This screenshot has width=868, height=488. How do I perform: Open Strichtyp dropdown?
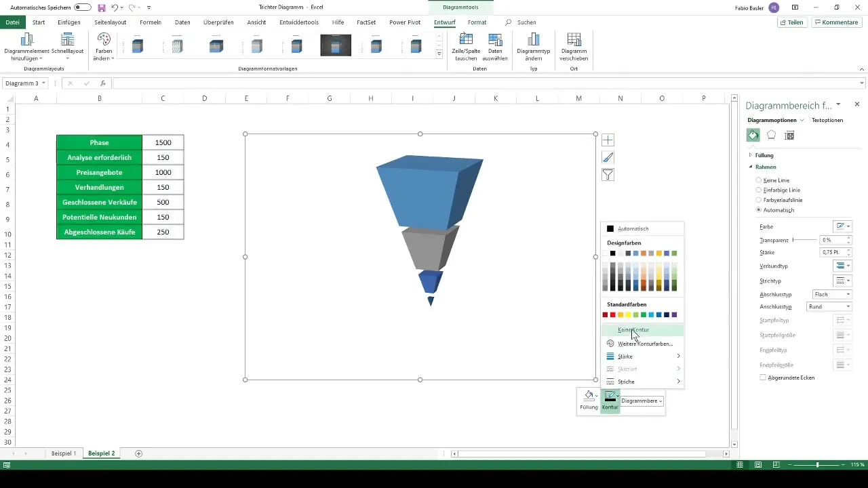(842, 281)
